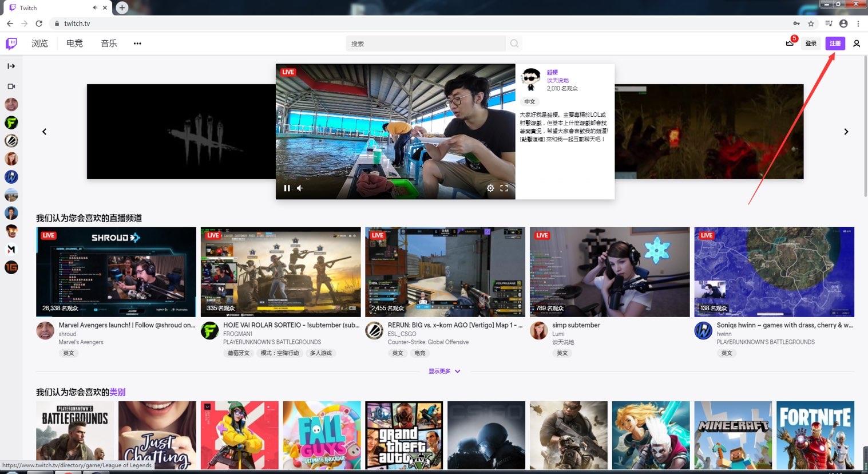This screenshot has width=868, height=474.
Task: Expand 显示更多 show more channels
Action: pos(444,371)
